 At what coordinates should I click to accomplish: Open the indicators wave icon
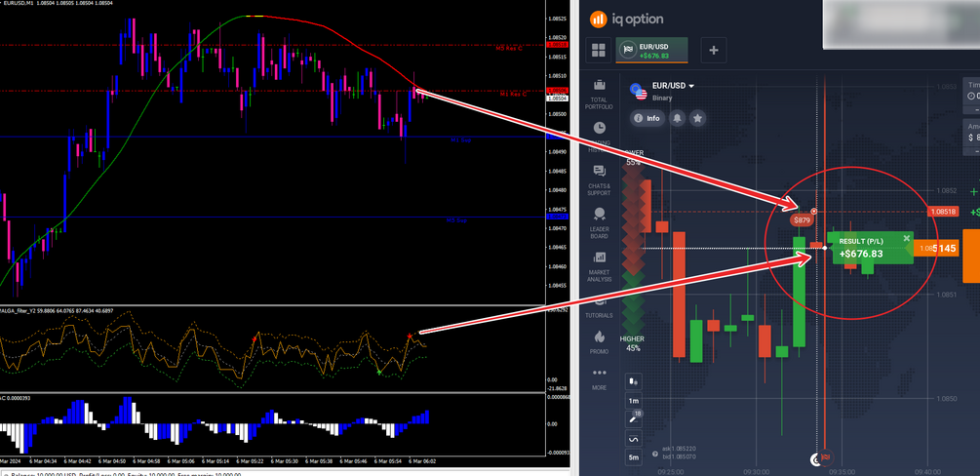(634, 439)
